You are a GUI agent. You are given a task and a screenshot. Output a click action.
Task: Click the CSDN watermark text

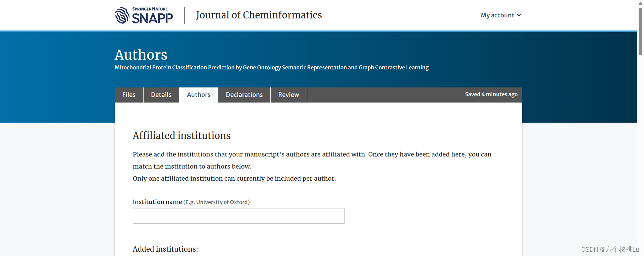click(x=610, y=250)
